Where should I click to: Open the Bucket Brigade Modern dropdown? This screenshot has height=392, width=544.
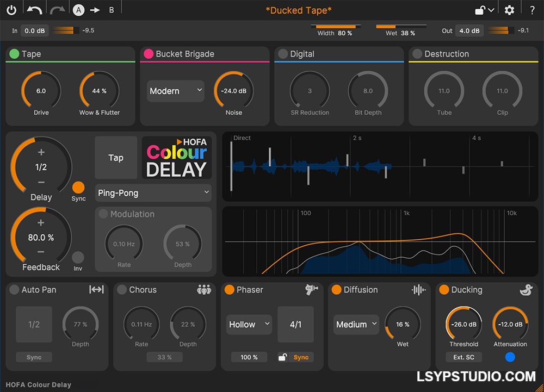[176, 91]
